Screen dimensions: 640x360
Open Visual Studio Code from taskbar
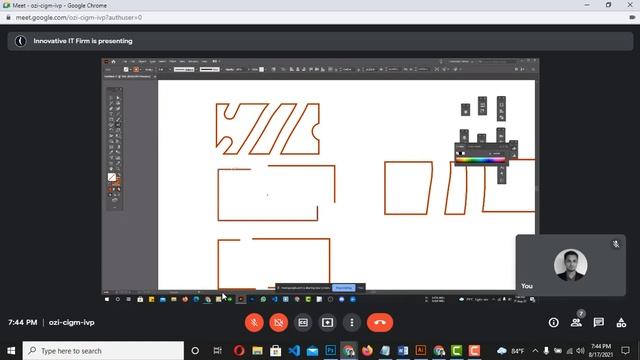point(294,351)
